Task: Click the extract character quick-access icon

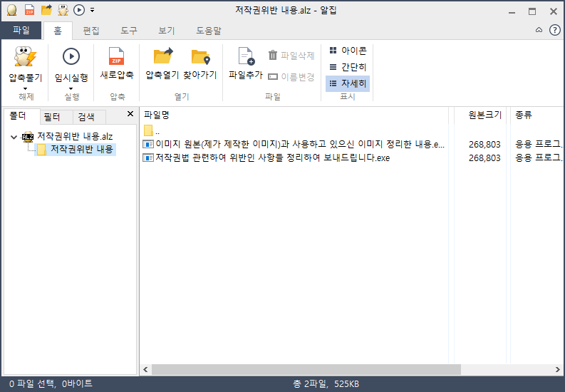Action: (63, 10)
